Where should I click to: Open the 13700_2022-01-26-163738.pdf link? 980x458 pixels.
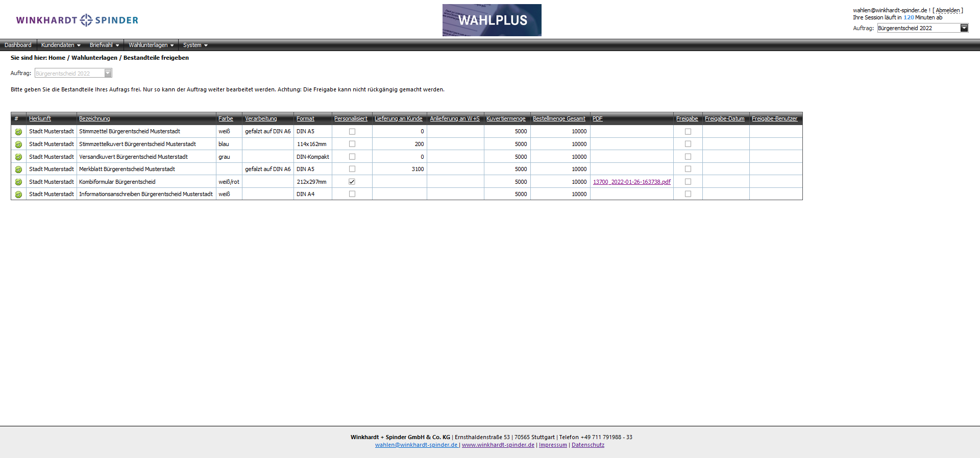pos(631,182)
